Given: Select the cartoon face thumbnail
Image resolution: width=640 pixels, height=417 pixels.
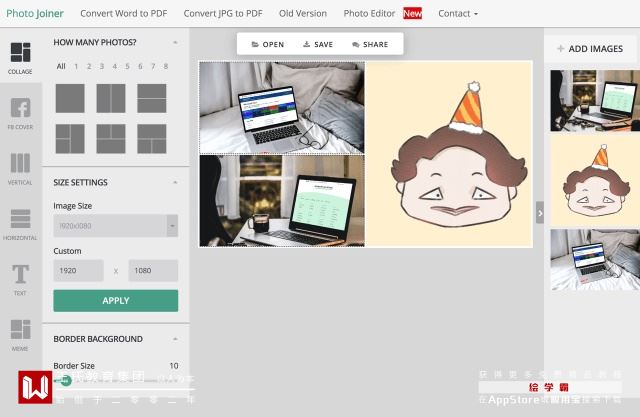Looking at the screenshot, I should tap(595, 180).
